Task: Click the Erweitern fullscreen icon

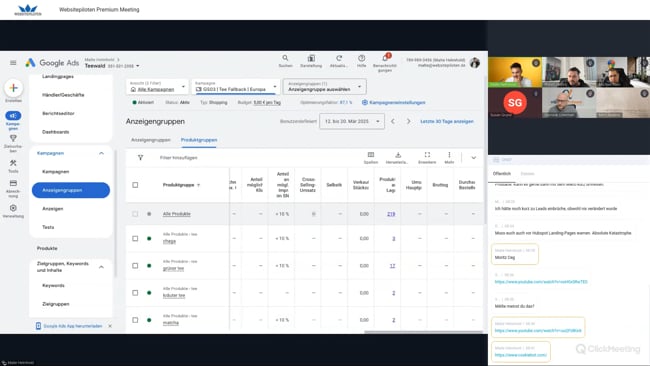Action: click(x=427, y=155)
